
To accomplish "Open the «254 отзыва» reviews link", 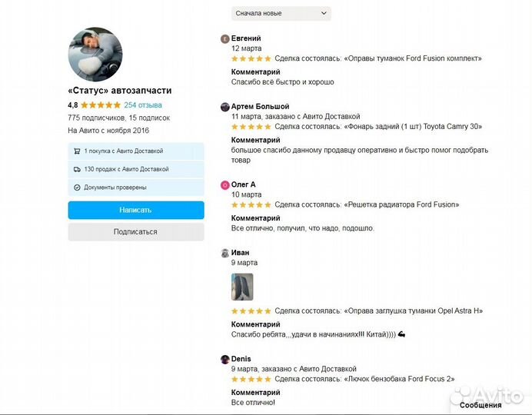I will pyautogui.click(x=143, y=105).
